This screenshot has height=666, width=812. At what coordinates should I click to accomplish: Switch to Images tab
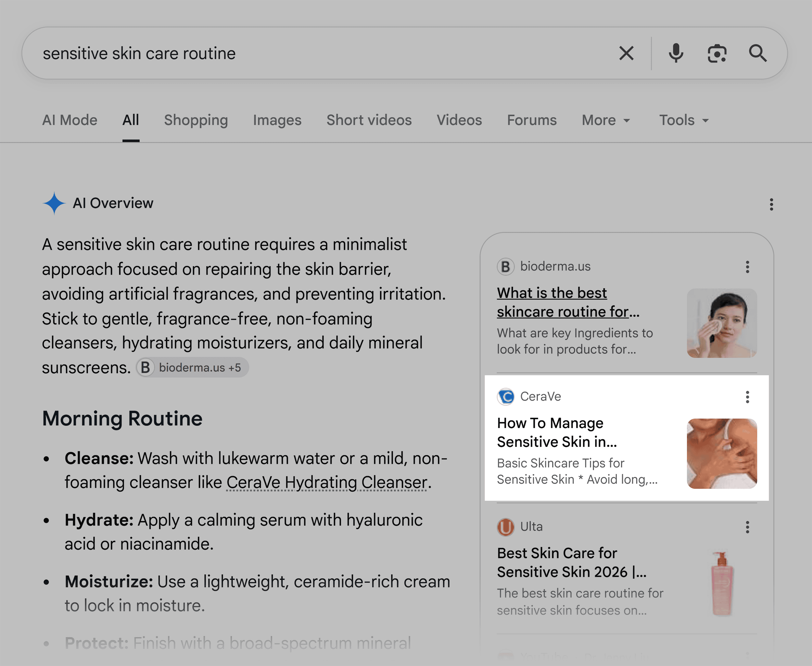pyautogui.click(x=277, y=120)
